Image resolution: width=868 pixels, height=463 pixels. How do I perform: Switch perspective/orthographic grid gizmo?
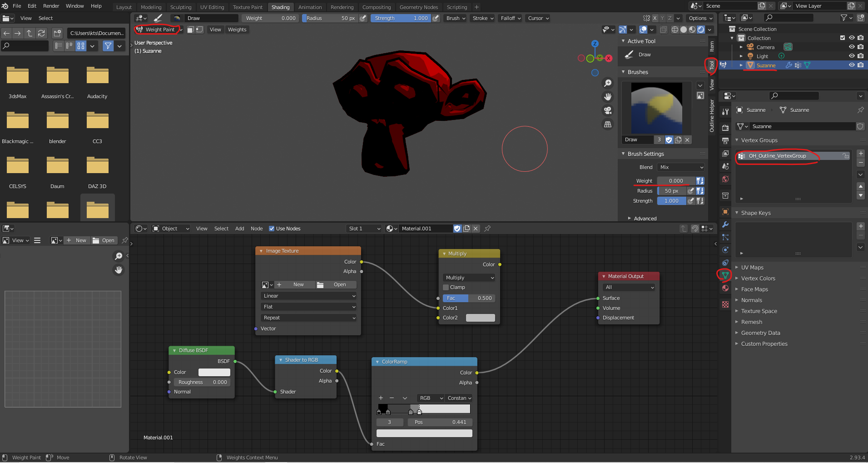(x=607, y=124)
